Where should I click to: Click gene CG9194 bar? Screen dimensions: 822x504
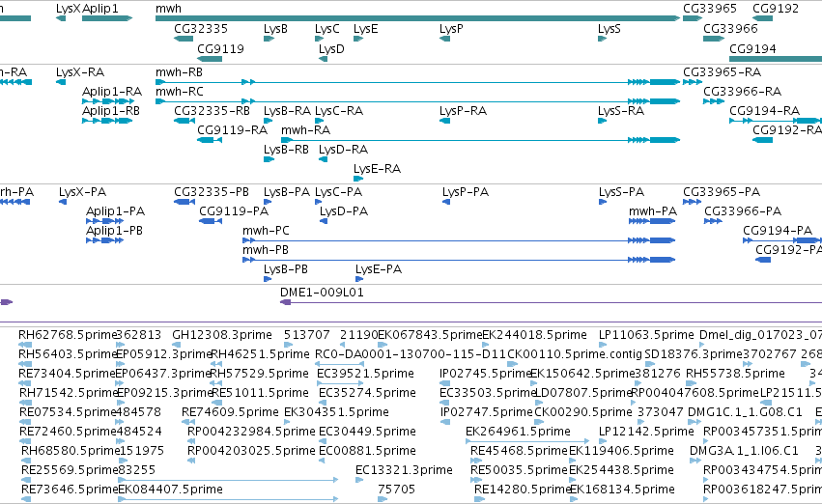coord(776,59)
